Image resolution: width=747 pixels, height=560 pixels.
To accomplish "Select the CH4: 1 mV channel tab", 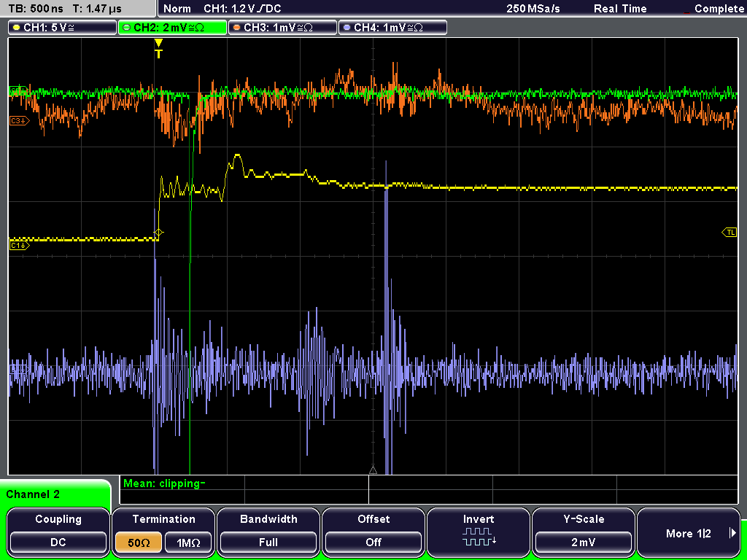I will point(392,28).
